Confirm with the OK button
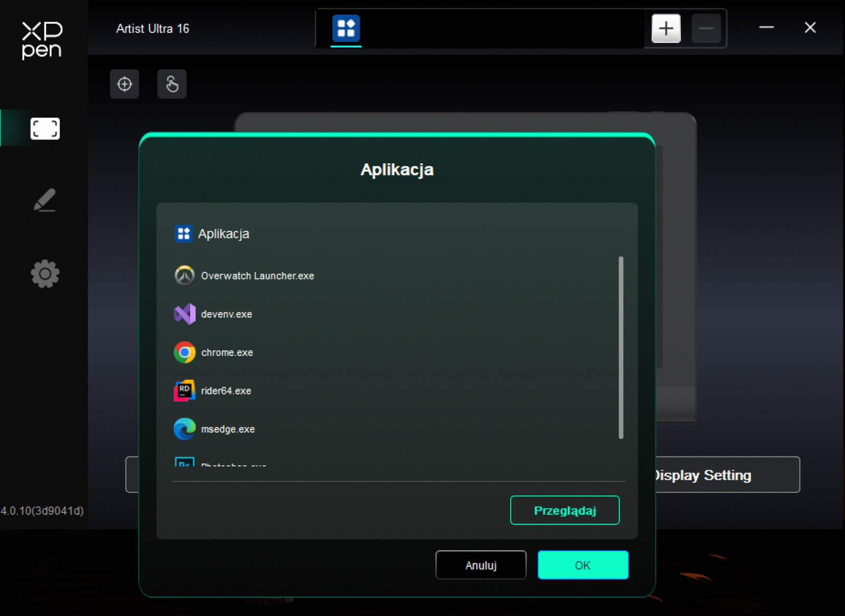The height and width of the screenshot is (616, 845). pyautogui.click(x=583, y=565)
